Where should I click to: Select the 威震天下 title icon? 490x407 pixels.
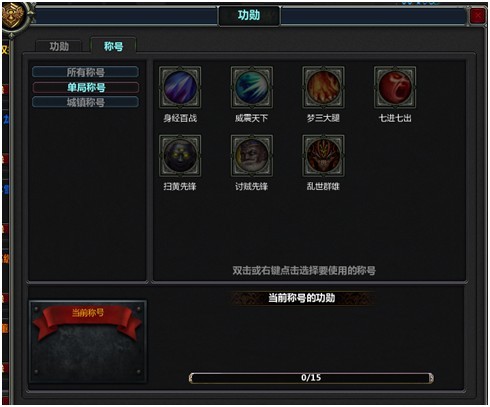click(252, 87)
